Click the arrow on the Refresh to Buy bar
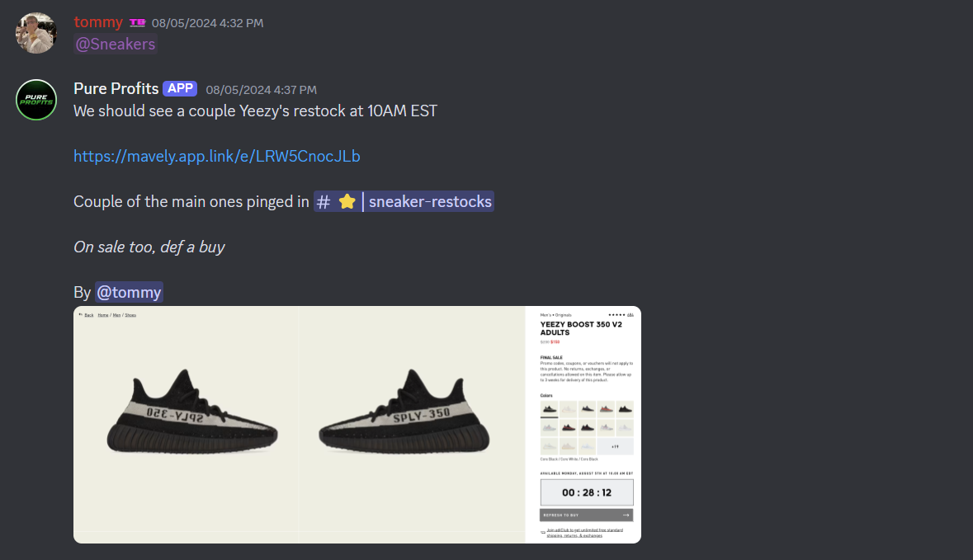 click(x=626, y=515)
